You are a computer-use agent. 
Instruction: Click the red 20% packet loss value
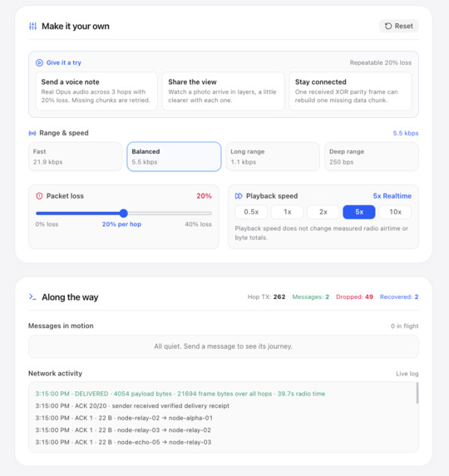tap(204, 196)
